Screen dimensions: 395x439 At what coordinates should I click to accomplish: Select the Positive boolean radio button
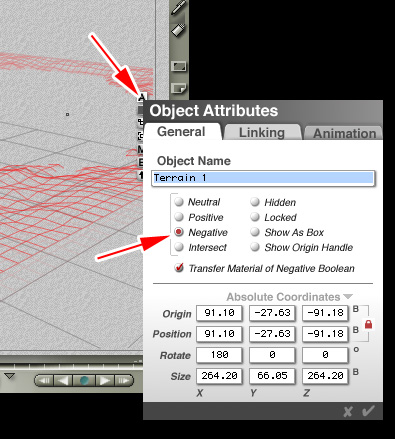click(x=179, y=217)
